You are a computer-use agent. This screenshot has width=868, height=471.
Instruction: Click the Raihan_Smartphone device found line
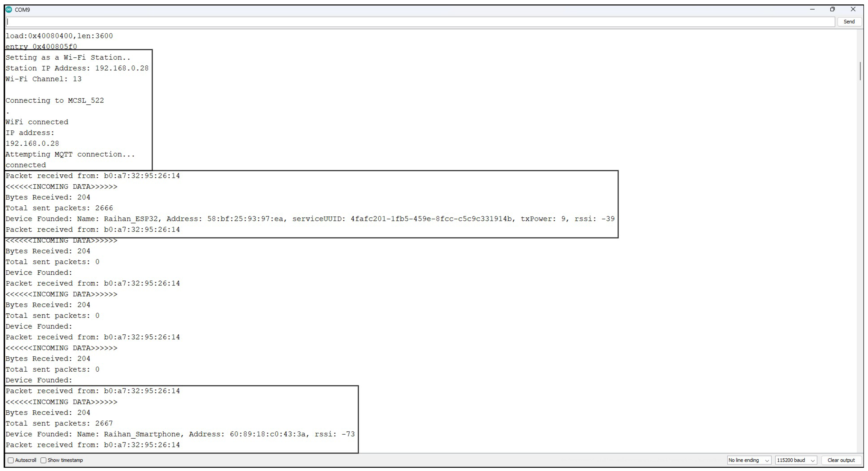[180, 434]
